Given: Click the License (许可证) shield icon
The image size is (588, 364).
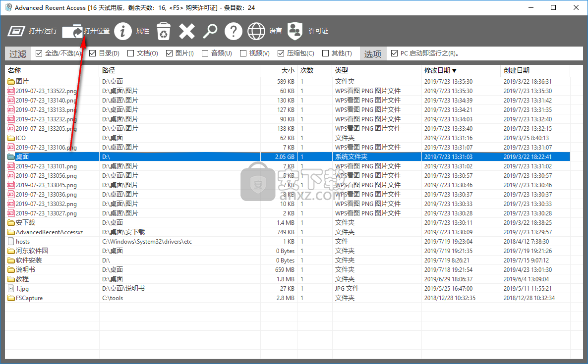Looking at the screenshot, I should [295, 31].
